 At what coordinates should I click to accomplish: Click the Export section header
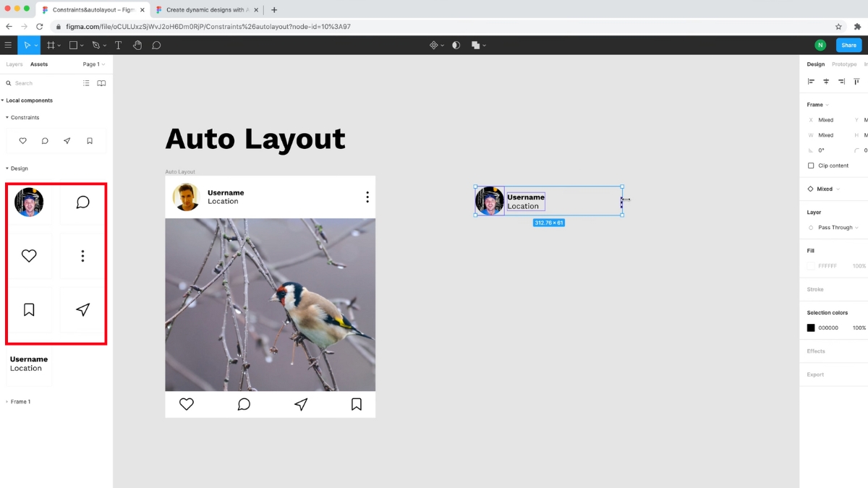tap(815, 374)
